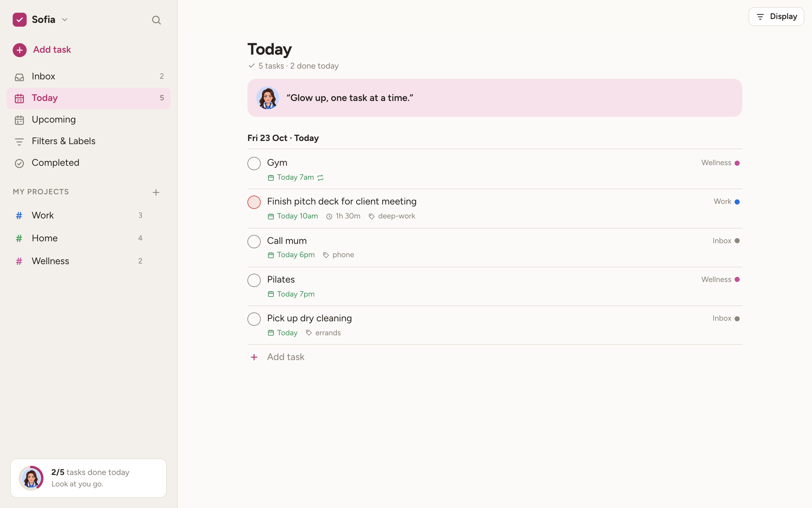The width and height of the screenshot is (812, 508).
Task: Open the Completed tasks view
Action: pyautogui.click(x=88, y=163)
